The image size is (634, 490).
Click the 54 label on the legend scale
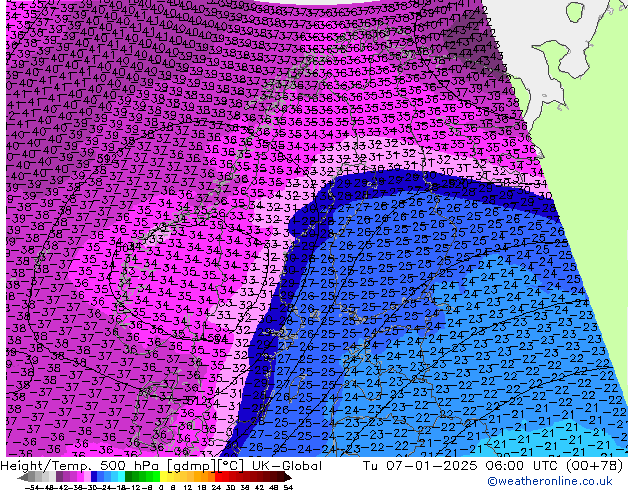tap(288, 487)
